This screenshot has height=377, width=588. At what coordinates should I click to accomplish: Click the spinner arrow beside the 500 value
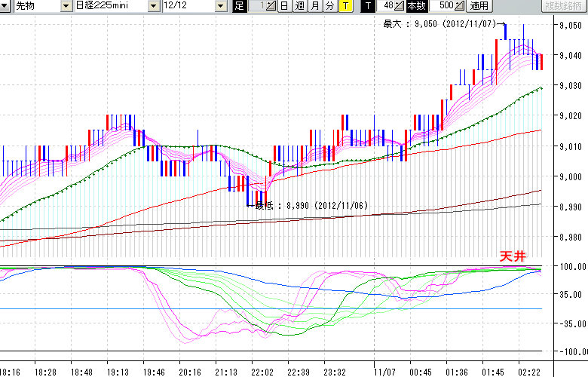(459, 6)
